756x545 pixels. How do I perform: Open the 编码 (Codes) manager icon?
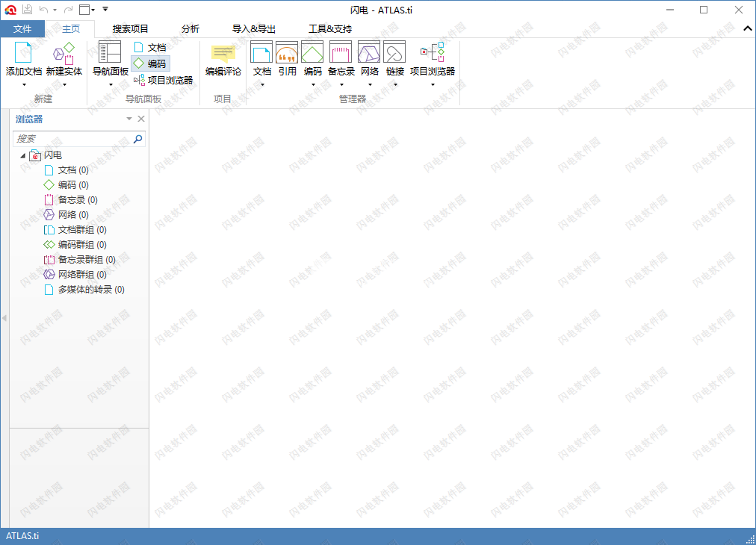(x=312, y=52)
